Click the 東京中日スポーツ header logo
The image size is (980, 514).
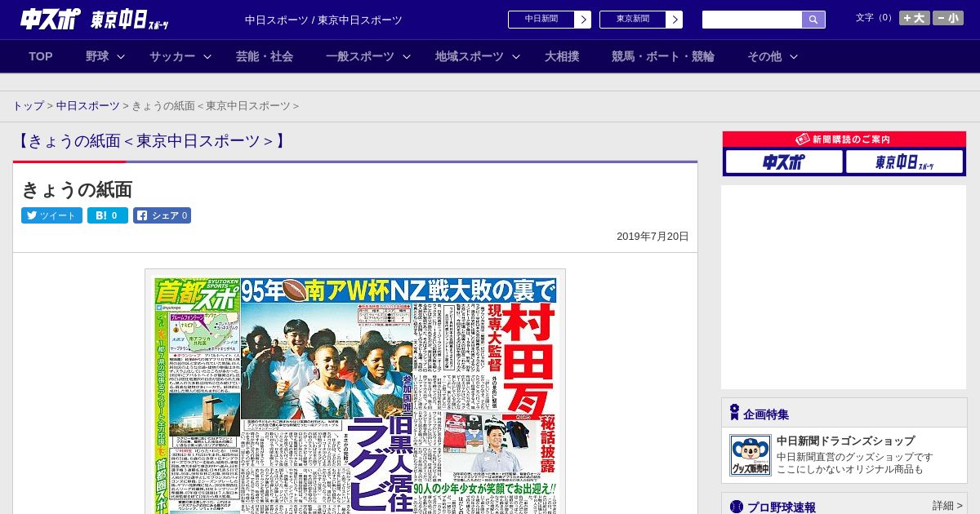[x=130, y=20]
